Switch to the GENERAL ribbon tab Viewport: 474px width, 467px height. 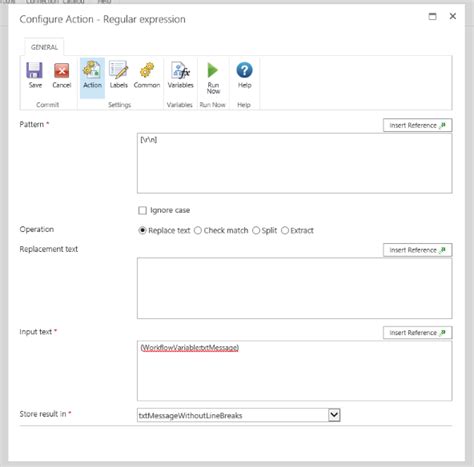[x=44, y=47]
